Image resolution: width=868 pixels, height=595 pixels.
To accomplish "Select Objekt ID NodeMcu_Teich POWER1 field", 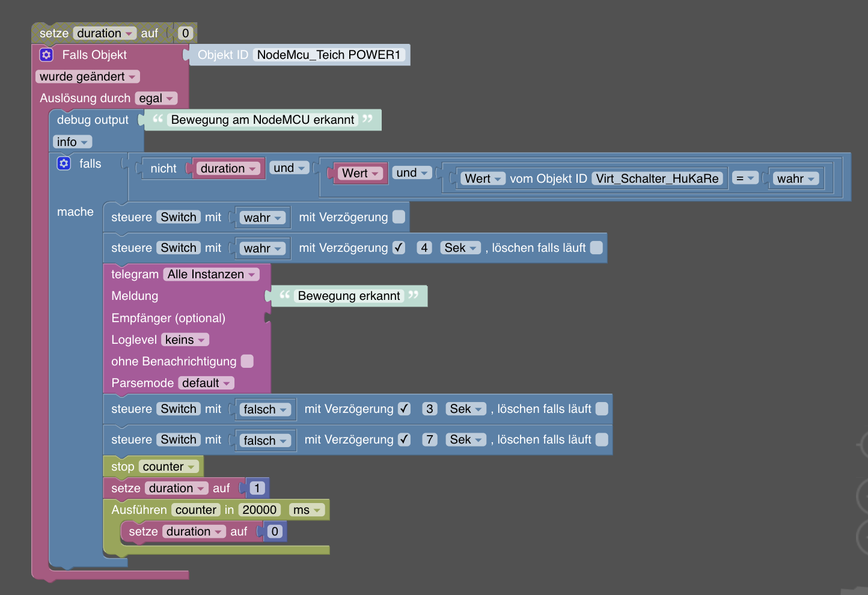I will pyautogui.click(x=329, y=55).
